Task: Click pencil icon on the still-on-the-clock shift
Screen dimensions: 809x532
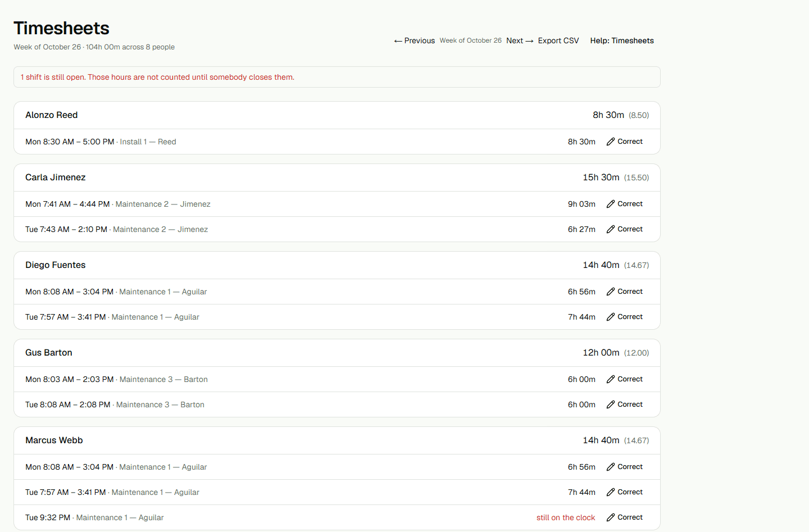Action: (x=611, y=517)
